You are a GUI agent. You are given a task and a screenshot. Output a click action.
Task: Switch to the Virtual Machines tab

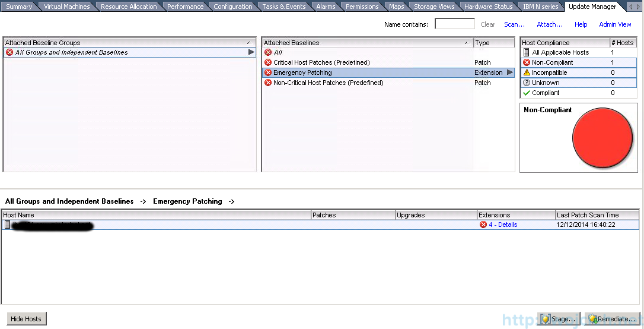pos(66,7)
